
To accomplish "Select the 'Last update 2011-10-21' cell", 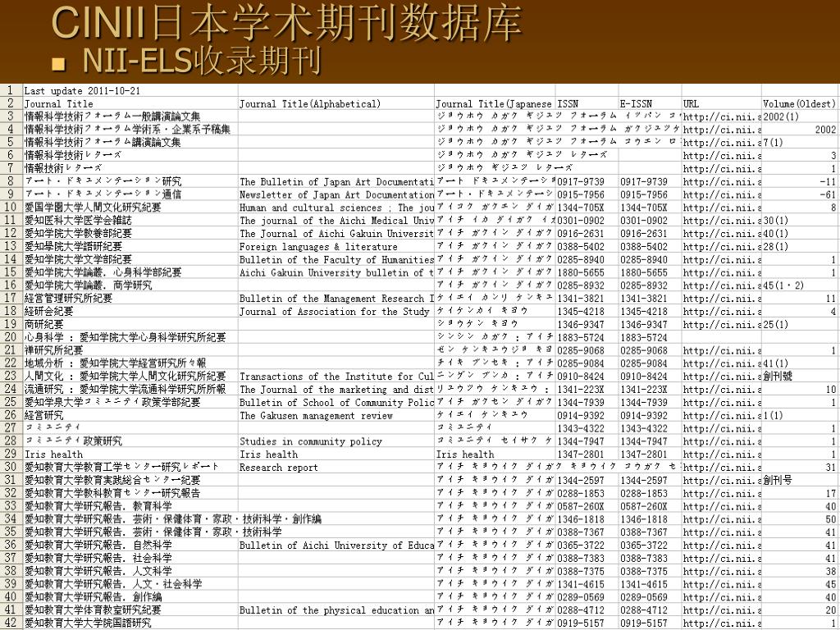I will [130, 90].
